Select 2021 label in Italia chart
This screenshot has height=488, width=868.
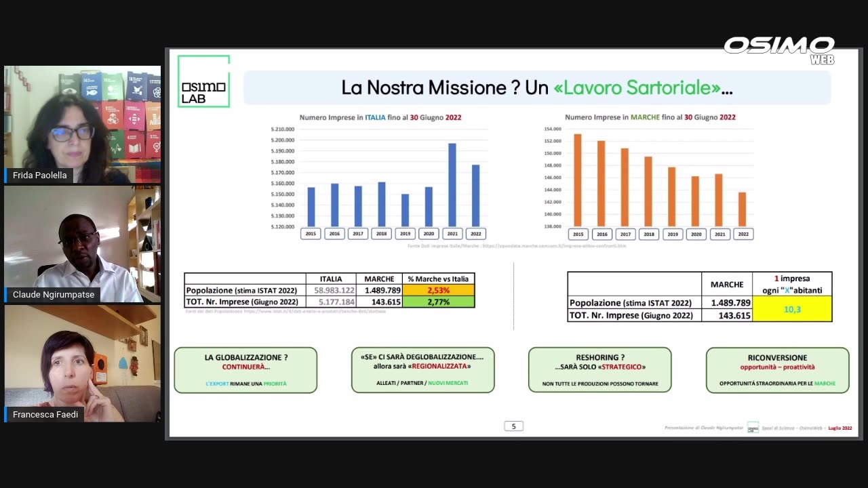(x=452, y=234)
